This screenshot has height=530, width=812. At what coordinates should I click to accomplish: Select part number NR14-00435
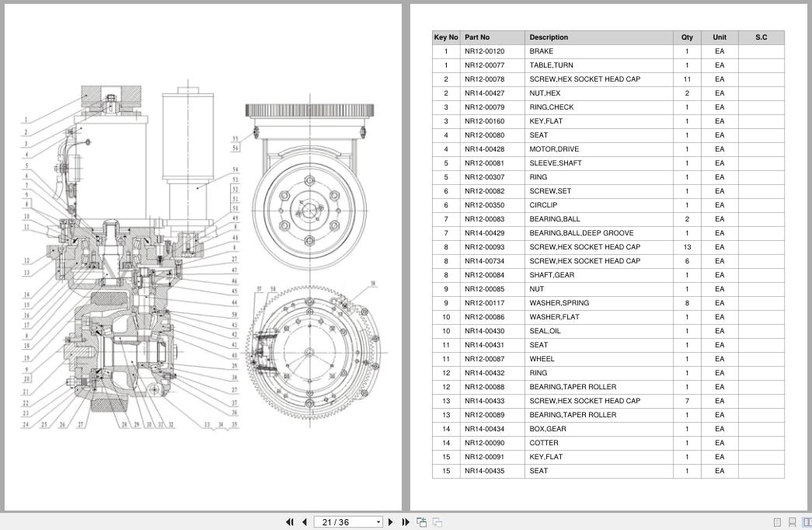click(484, 471)
